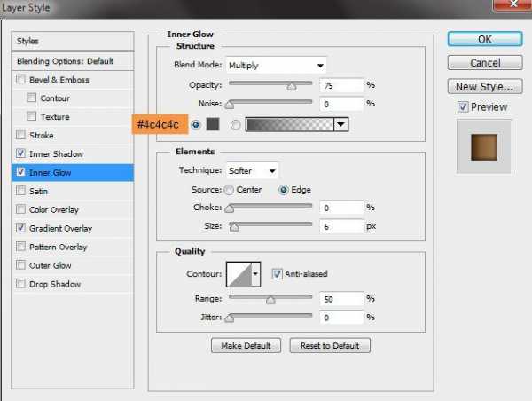532x401 pixels.
Task: Expand the gradient picker arrow
Action: pyautogui.click(x=341, y=124)
